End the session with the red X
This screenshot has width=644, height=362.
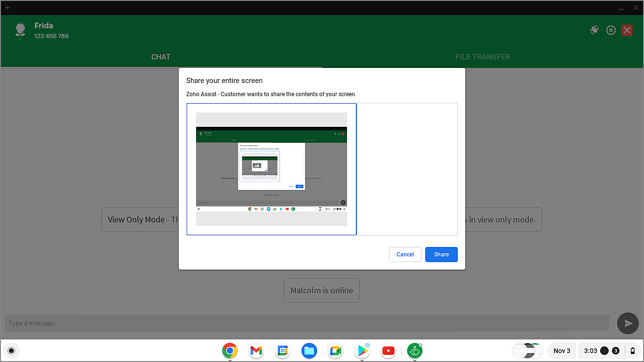coord(627,30)
